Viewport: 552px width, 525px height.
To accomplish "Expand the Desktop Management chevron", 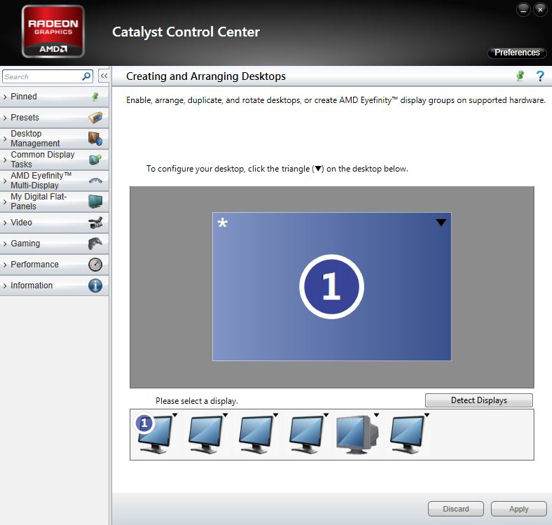I will coord(5,139).
